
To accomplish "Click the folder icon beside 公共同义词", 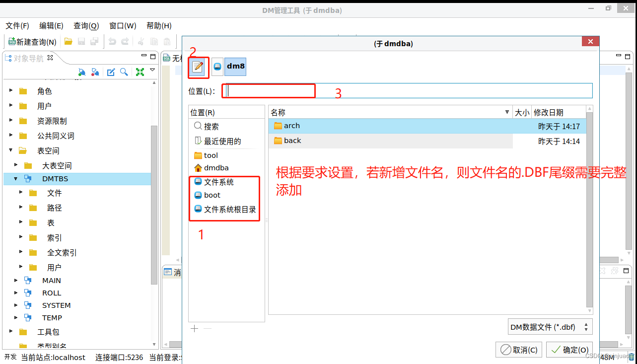I will (x=23, y=136).
